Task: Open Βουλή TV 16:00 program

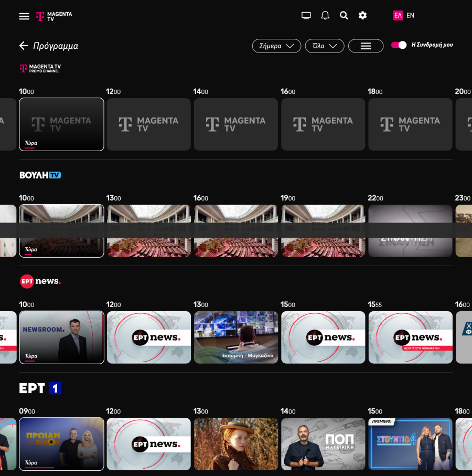Action: pyautogui.click(x=236, y=231)
